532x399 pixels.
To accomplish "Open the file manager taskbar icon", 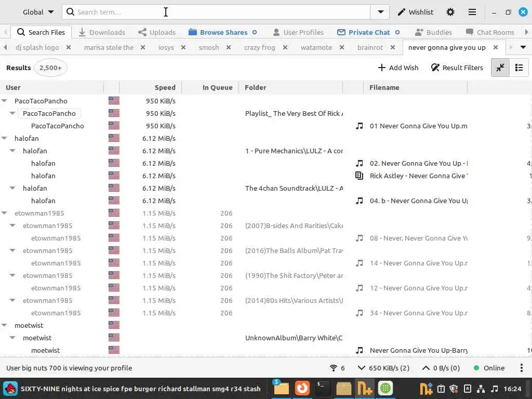I will [281, 389].
